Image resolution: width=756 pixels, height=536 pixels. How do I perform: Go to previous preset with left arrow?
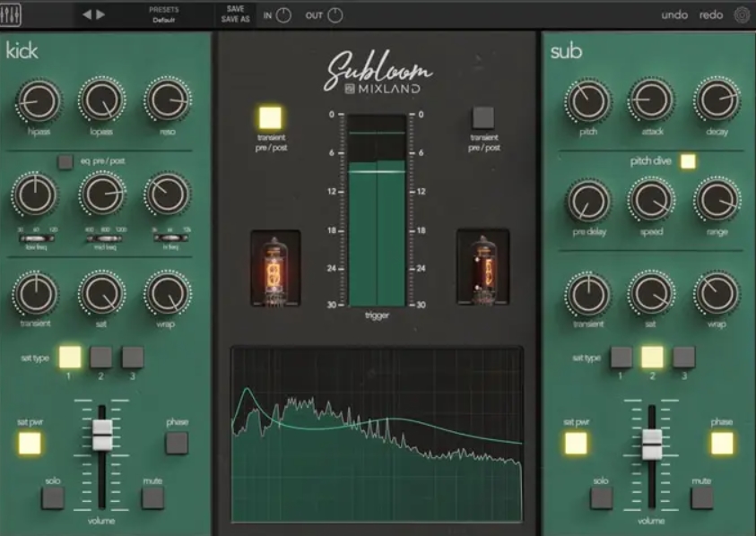click(x=87, y=14)
